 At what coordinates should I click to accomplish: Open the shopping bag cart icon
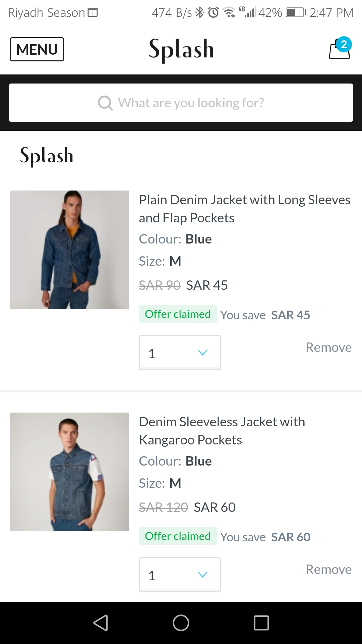pyautogui.click(x=339, y=50)
